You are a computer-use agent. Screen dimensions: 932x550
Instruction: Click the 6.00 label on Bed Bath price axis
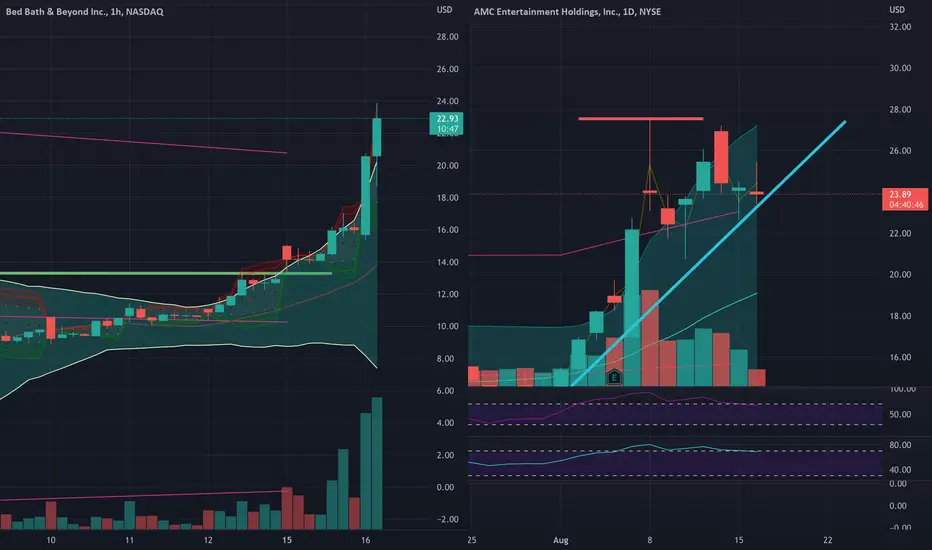point(445,391)
